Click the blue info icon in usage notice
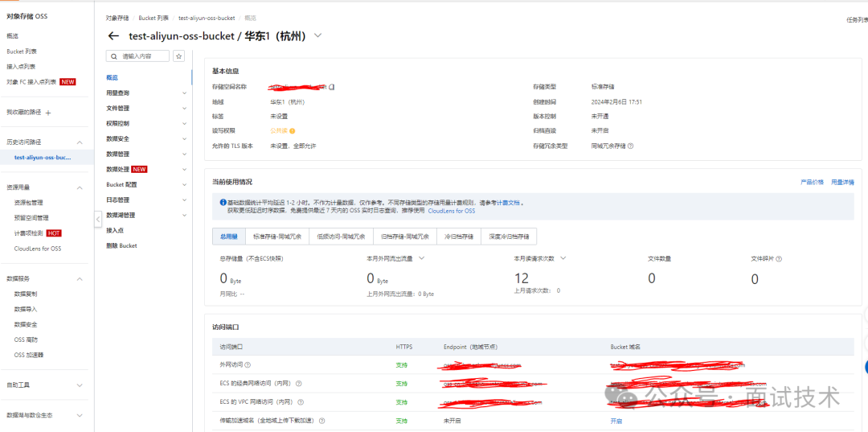This screenshot has width=868, height=432. point(223,203)
